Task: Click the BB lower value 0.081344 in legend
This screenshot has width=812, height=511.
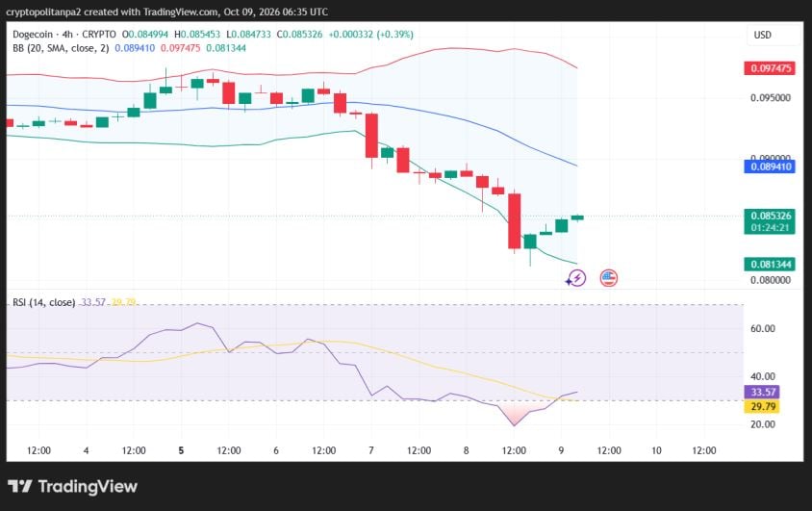Action: pyautogui.click(x=226, y=48)
